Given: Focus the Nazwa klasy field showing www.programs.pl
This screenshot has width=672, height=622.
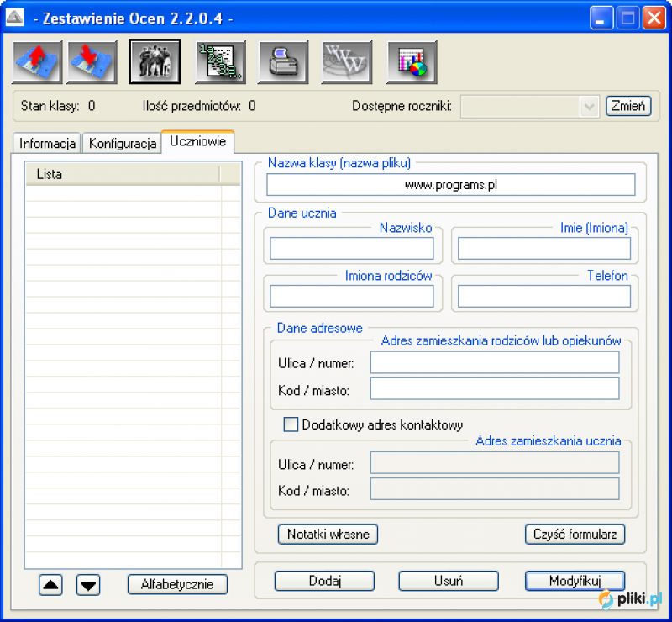Looking at the screenshot, I should [x=451, y=184].
